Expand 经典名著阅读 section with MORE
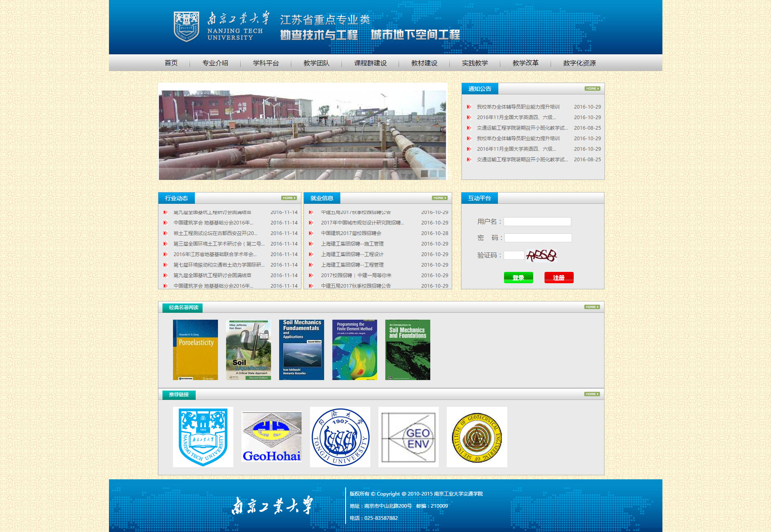This screenshot has width=771, height=532. click(592, 307)
